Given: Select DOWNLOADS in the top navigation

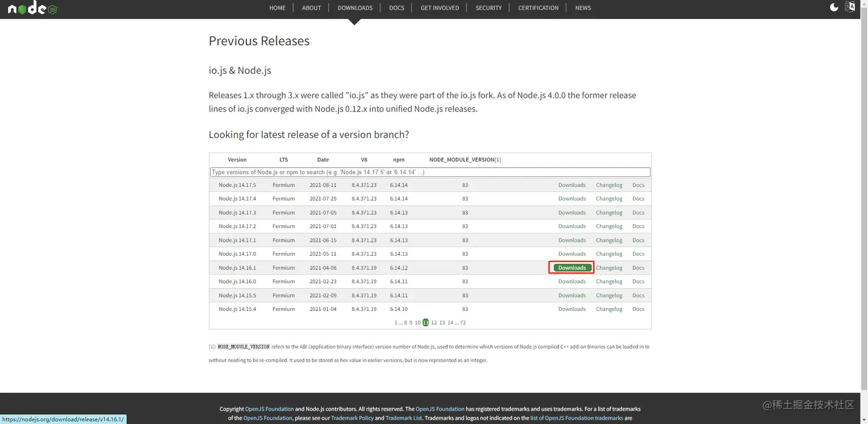Looking at the screenshot, I should coord(355,8).
